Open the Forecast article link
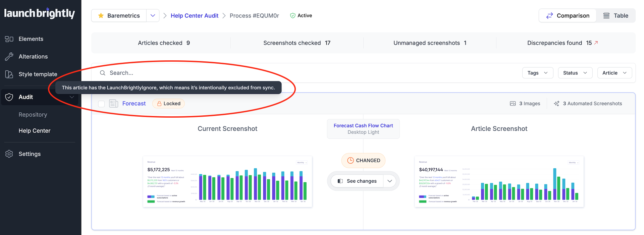 (134, 104)
